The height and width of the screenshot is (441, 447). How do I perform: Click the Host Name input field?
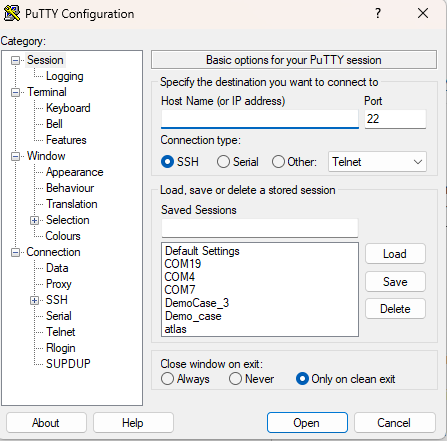260,119
